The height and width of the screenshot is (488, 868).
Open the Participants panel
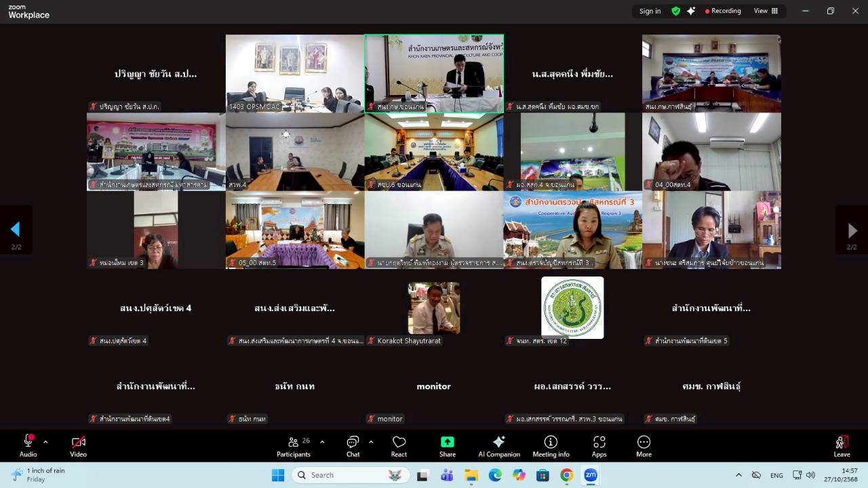click(x=293, y=446)
